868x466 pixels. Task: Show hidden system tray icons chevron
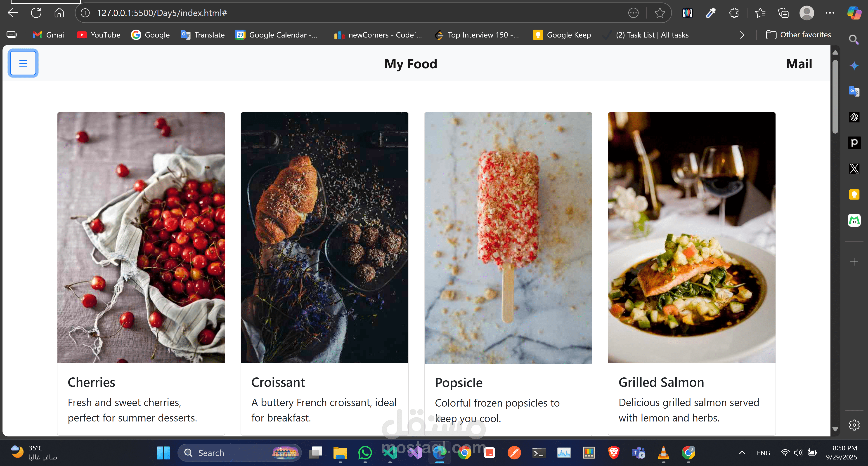point(742,453)
